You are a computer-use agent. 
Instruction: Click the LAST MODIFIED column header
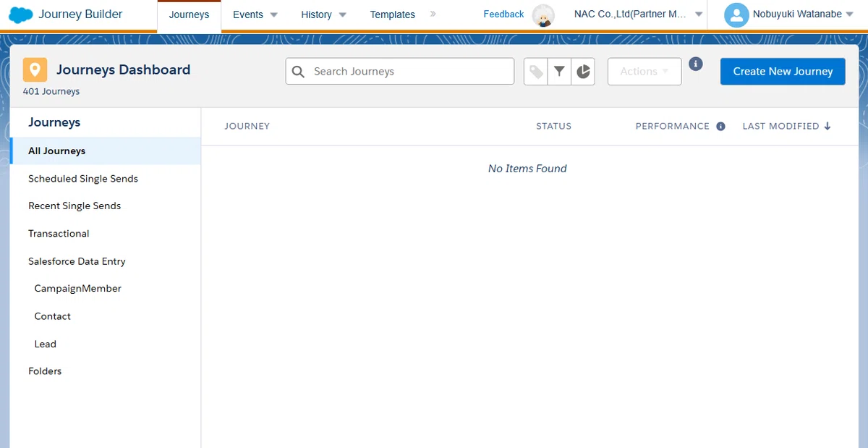point(780,126)
